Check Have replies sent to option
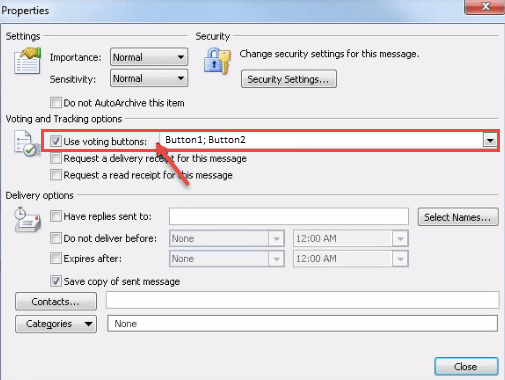 (56, 216)
